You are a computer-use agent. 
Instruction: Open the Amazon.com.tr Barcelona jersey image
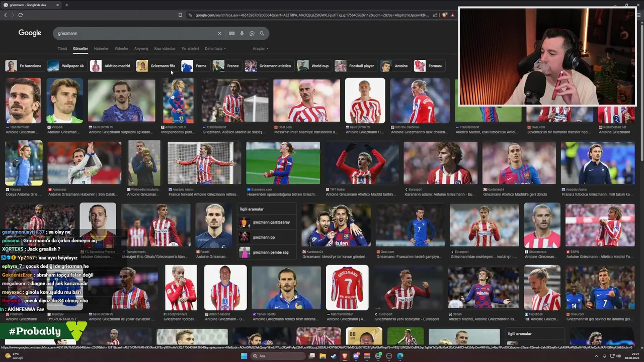178,101
